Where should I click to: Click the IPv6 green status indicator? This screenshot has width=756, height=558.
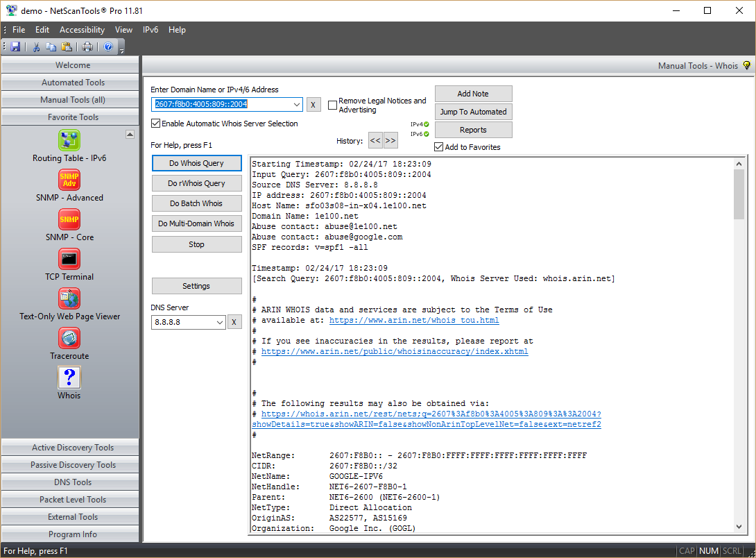tap(427, 134)
